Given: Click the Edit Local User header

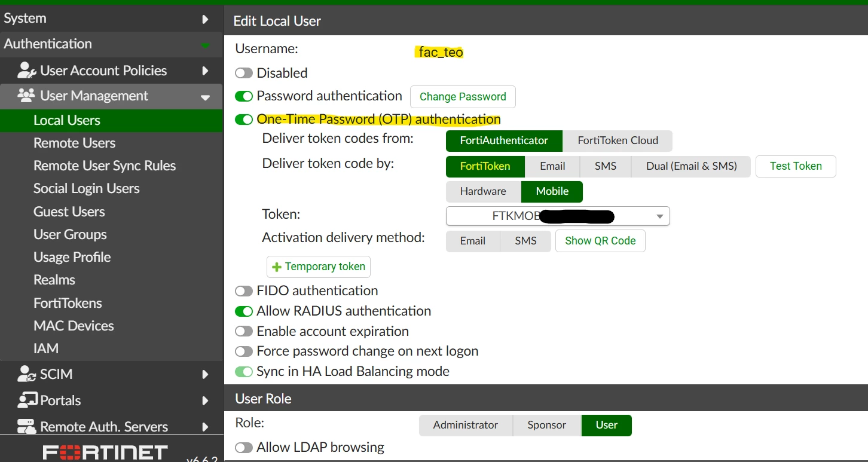Looking at the screenshot, I should tap(277, 21).
